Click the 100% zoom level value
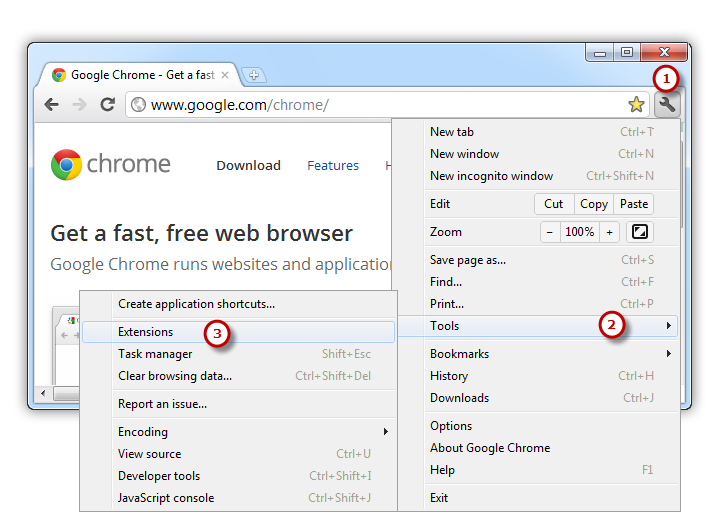 579,232
